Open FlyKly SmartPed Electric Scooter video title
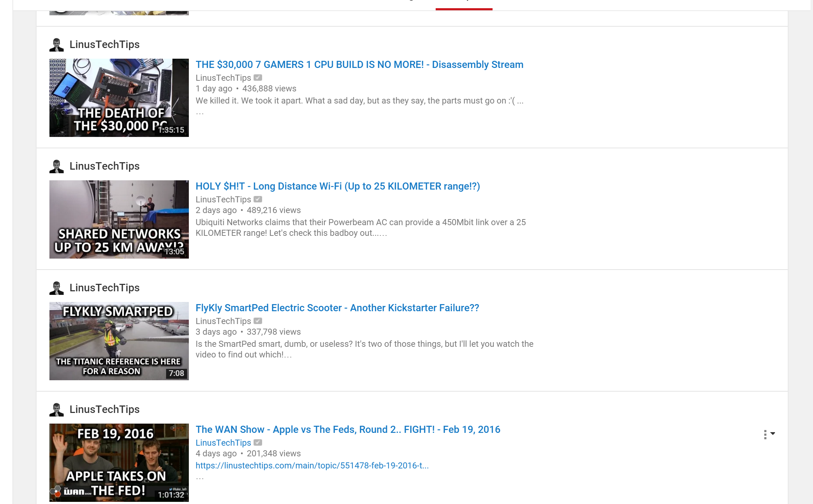 (337, 308)
